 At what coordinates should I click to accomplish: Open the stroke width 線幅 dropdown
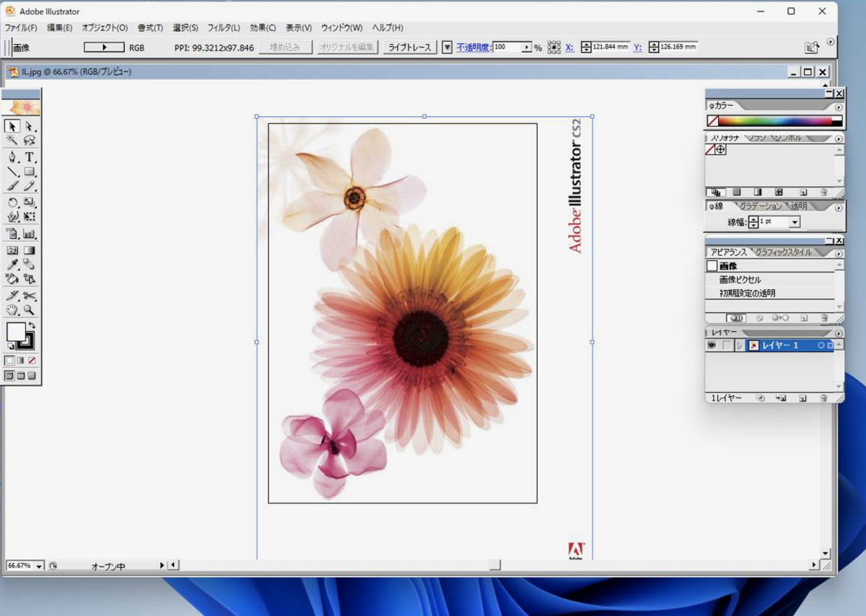coord(795,223)
